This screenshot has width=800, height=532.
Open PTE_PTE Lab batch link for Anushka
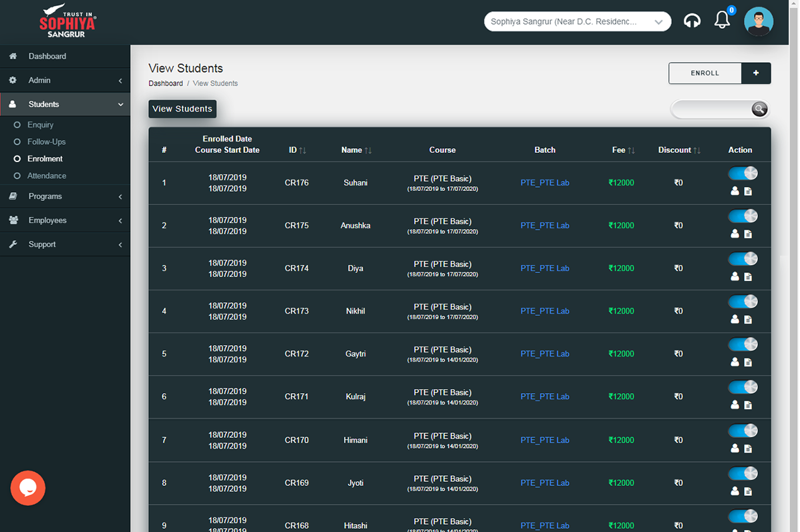544,226
